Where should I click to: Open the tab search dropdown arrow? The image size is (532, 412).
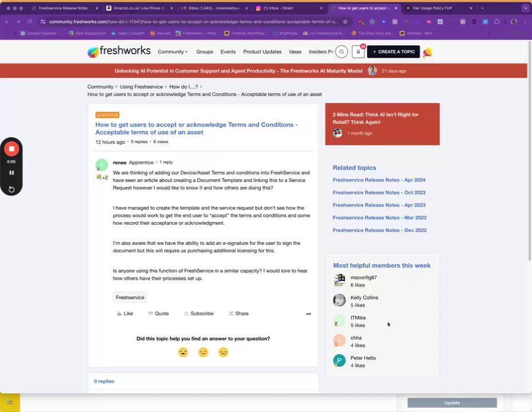[526, 8]
